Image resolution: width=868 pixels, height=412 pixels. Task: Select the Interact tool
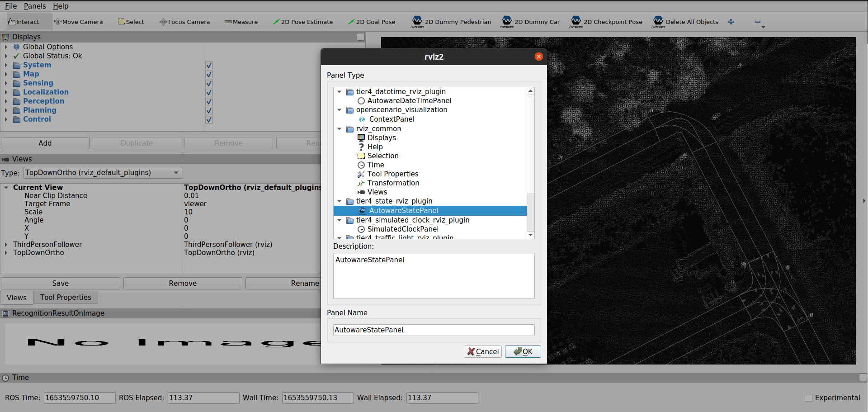click(29, 22)
